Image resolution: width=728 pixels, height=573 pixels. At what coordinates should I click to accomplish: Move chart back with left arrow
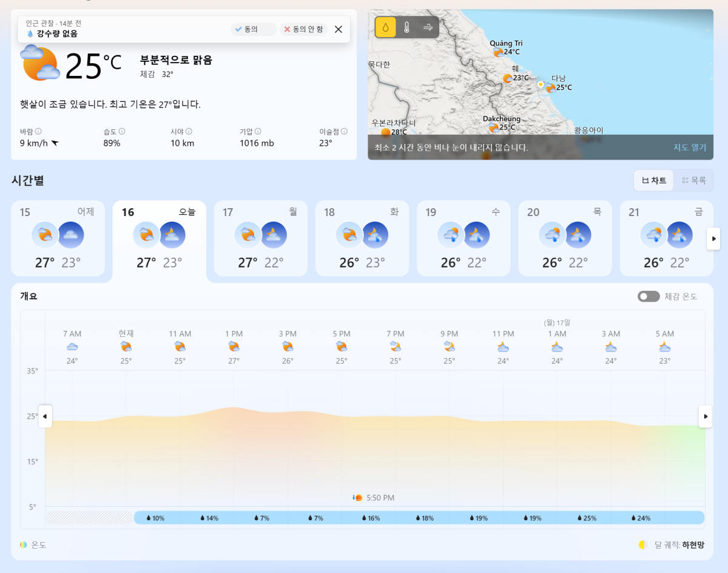click(x=45, y=416)
